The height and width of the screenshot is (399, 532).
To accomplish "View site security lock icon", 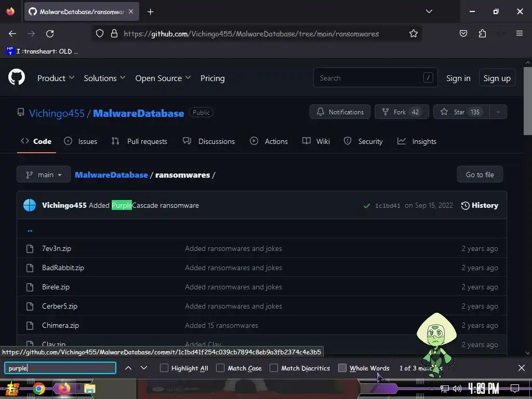I will [x=114, y=33].
